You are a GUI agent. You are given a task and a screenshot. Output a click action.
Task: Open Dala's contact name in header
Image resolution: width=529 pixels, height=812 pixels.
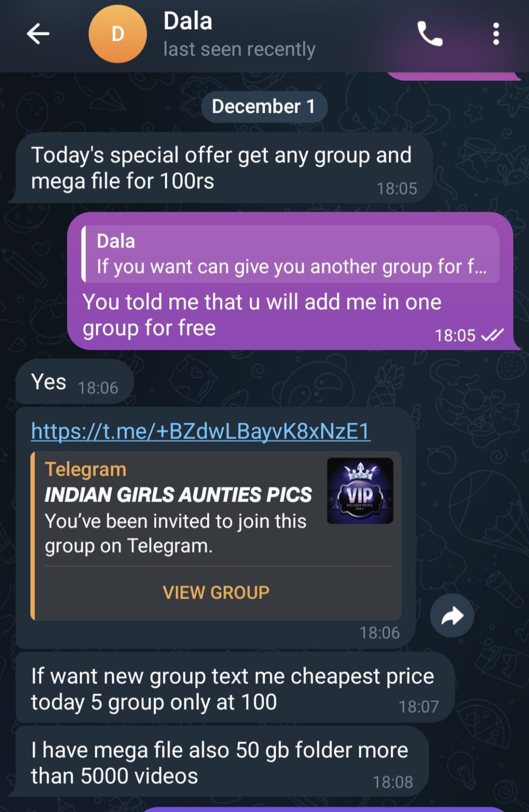188,21
